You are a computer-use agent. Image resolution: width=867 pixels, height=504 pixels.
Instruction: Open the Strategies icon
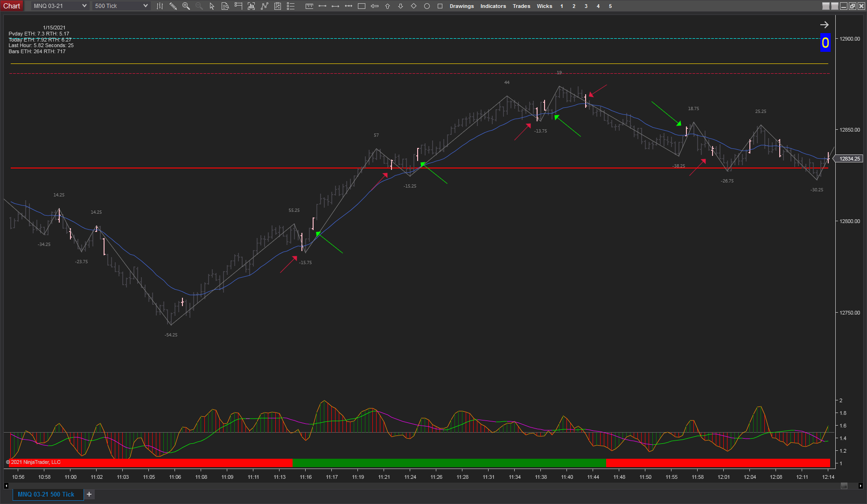278,6
